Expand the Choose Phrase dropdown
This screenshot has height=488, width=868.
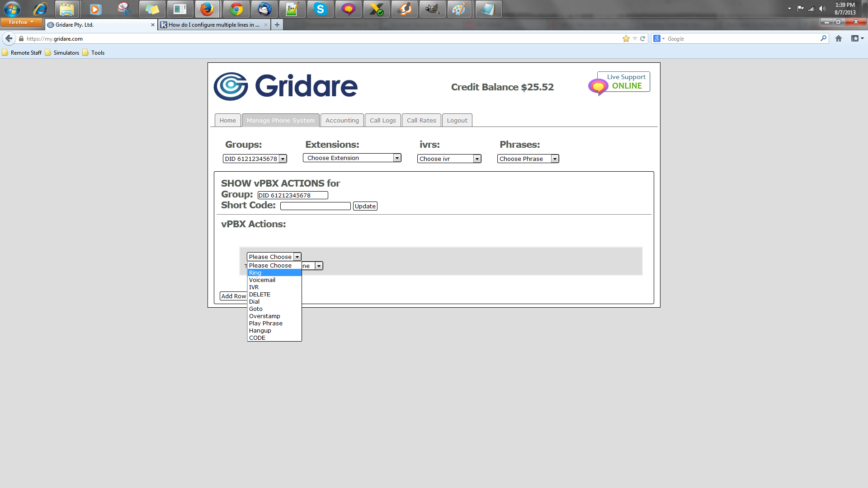tap(528, 159)
